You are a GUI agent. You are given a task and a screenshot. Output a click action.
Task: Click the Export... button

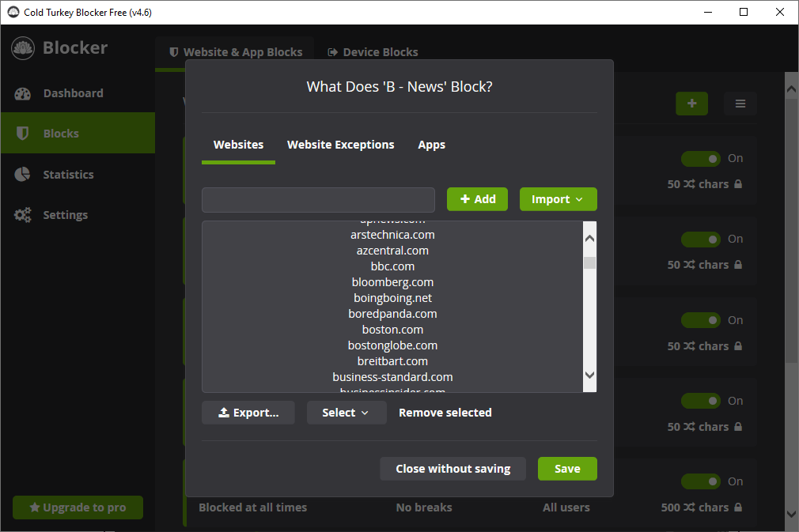(248, 413)
